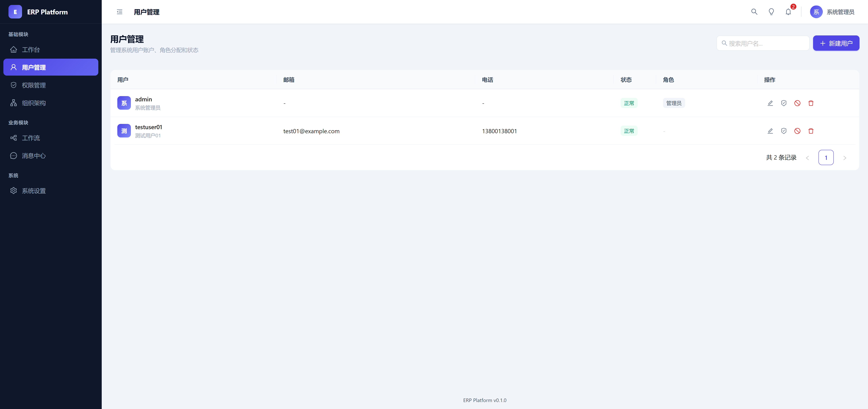
Task: Disable the testuser01 account
Action: (797, 131)
